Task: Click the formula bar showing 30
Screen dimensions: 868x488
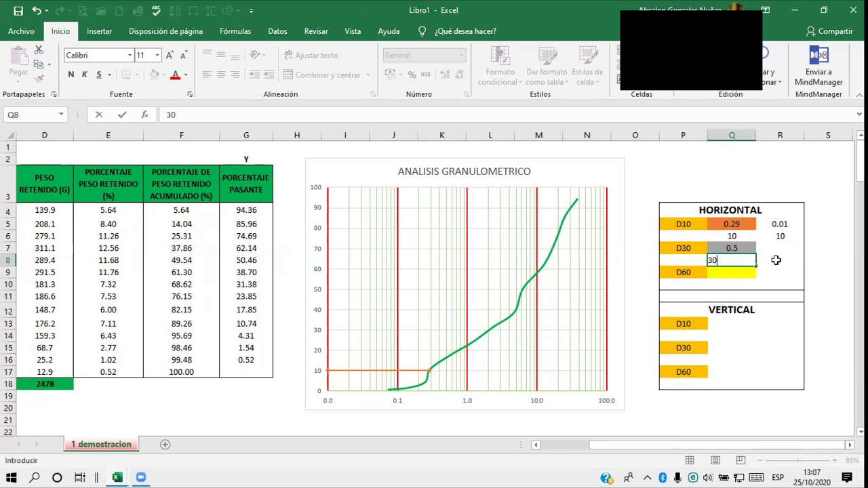Action: [505, 115]
